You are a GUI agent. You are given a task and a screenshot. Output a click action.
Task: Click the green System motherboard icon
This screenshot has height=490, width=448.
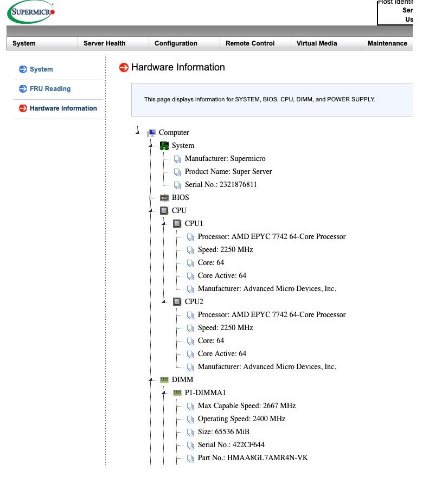(164, 146)
